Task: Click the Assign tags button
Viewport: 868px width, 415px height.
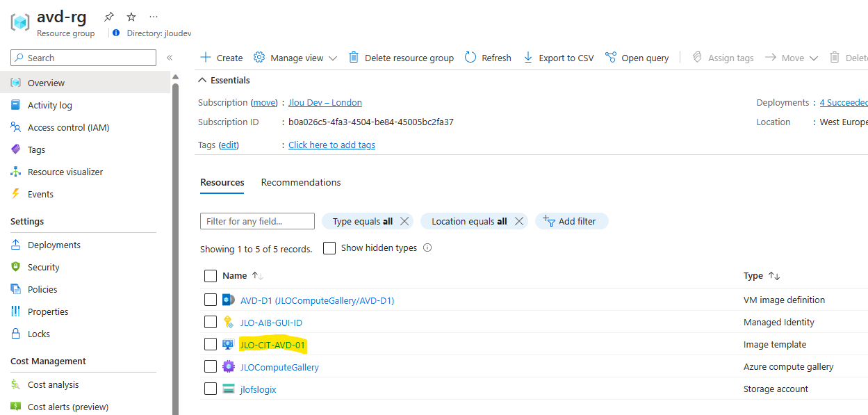Action: point(723,58)
